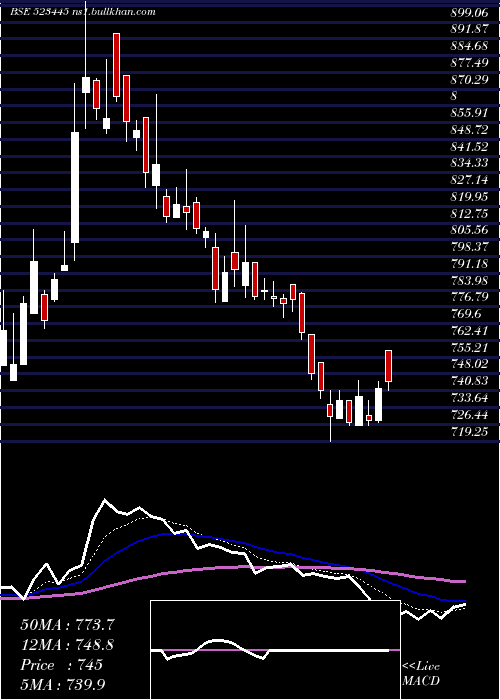Image resolution: width=500 pixels, height=700 pixels.
Task: Click the 12MA : 748.8 readout
Action: pyautogui.click(x=67, y=644)
